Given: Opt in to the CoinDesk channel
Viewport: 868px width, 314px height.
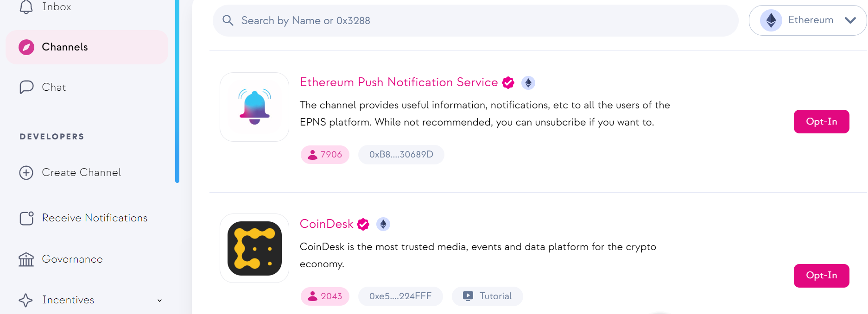Looking at the screenshot, I should tap(821, 276).
